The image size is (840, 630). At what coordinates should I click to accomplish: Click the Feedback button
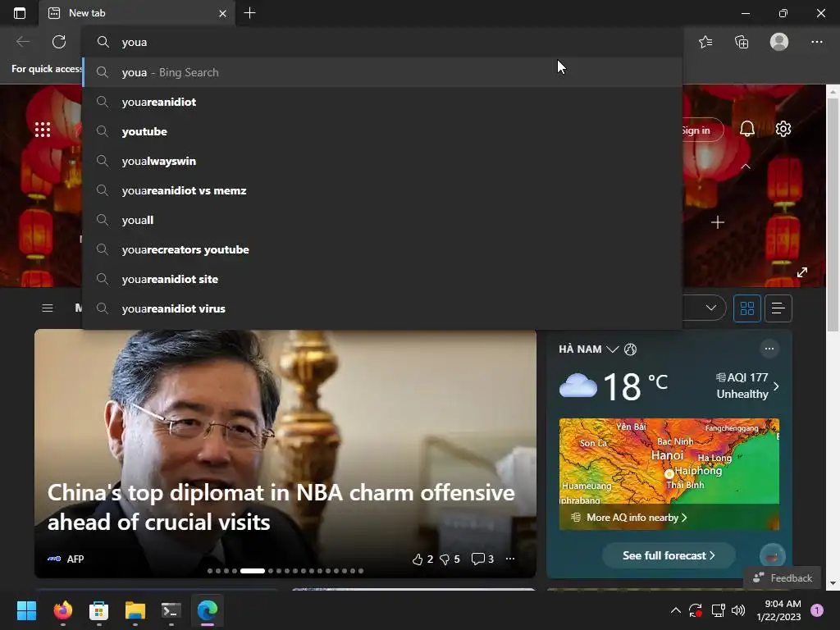(x=783, y=578)
